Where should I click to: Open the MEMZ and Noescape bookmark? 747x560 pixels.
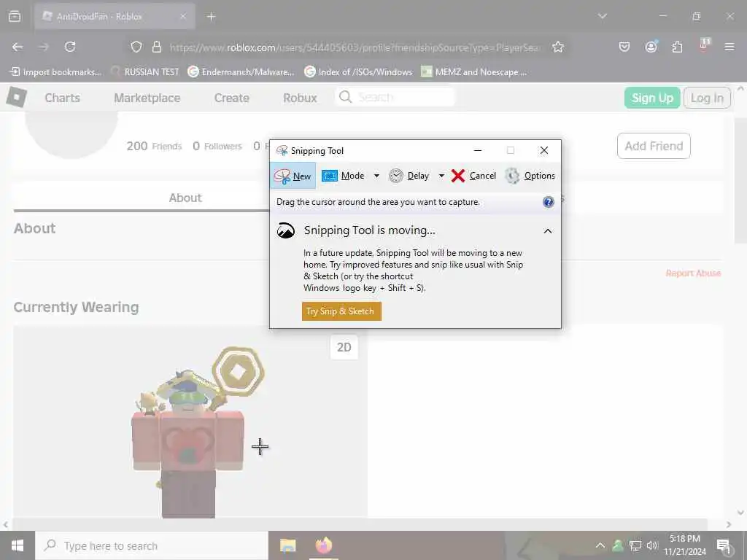tap(474, 72)
